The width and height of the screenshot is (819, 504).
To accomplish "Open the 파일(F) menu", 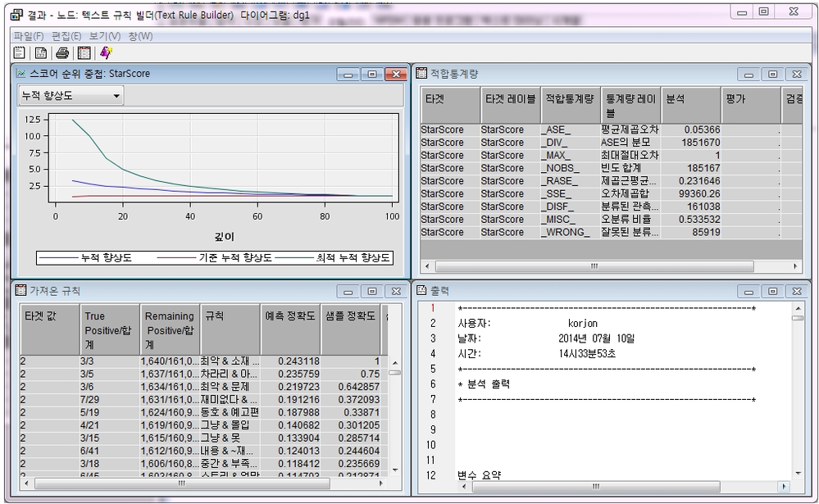I will coord(29,36).
